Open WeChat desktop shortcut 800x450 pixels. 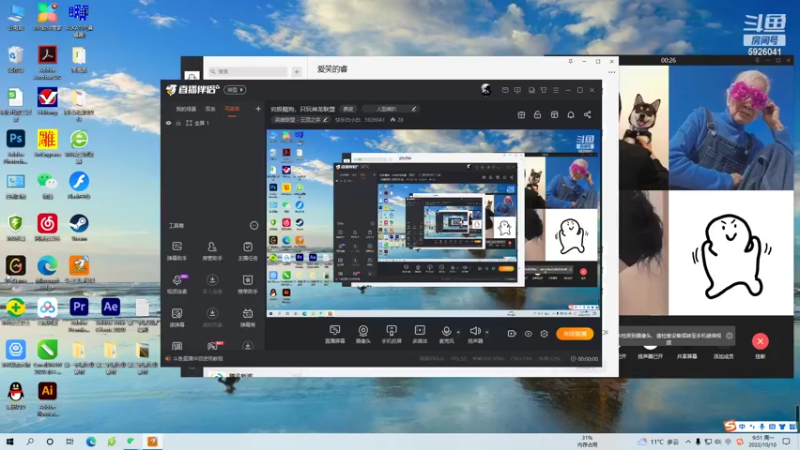[x=47, y=185]
